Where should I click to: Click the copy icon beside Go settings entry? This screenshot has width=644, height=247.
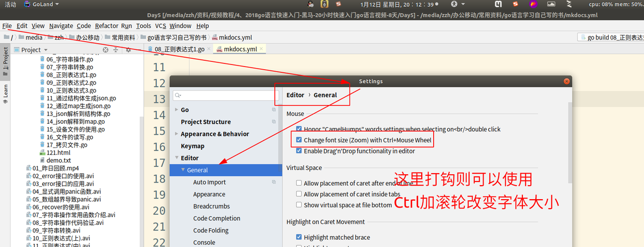pos(274,110)
